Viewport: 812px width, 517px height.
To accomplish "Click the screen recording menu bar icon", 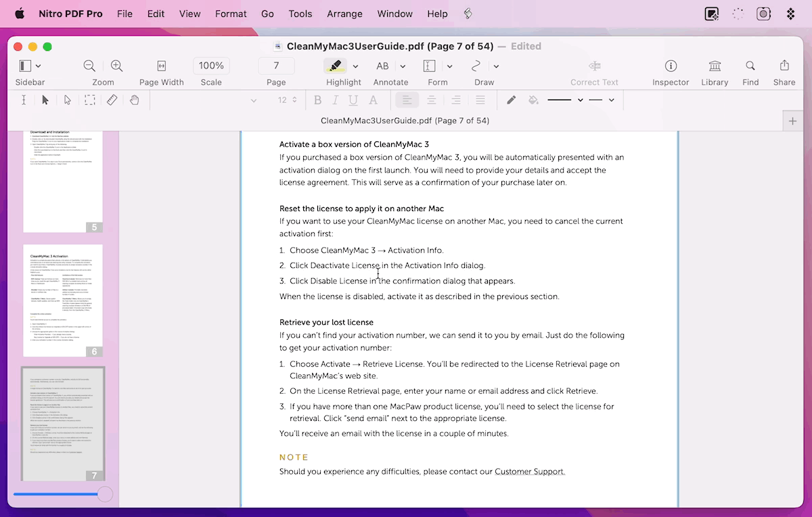I will [x=764, y=14].
